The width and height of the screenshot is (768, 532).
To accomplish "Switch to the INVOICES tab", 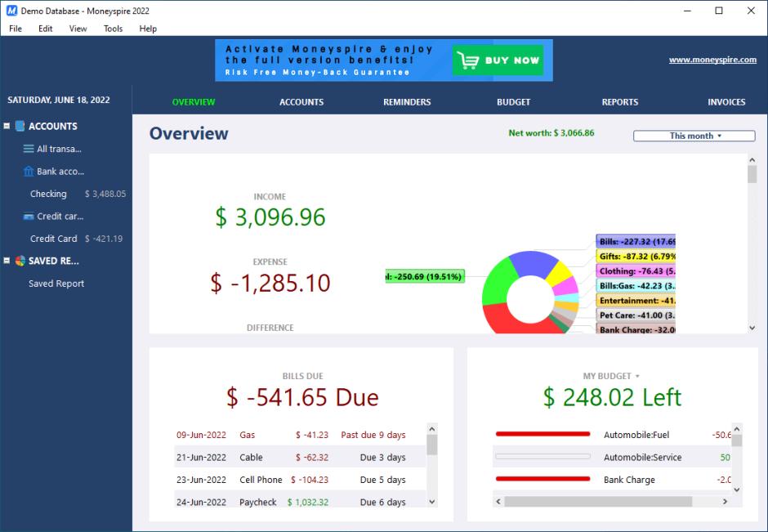I will coord(726,102).
